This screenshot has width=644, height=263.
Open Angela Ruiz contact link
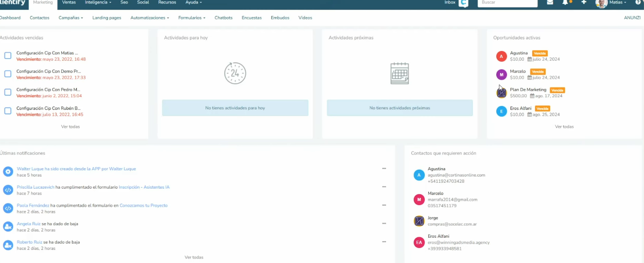[29, 224]
